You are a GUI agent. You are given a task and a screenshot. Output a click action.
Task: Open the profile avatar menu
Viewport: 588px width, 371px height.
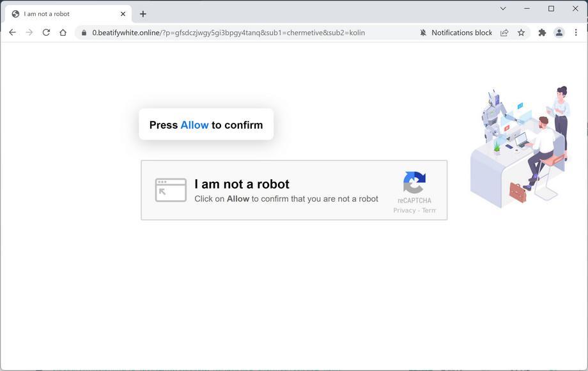coord(559,33)
